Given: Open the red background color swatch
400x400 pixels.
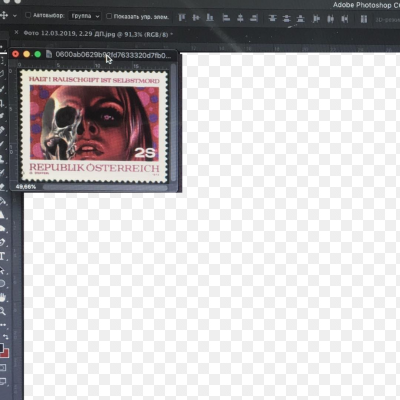Looking at the screenshot, I should tap(6, 354).
